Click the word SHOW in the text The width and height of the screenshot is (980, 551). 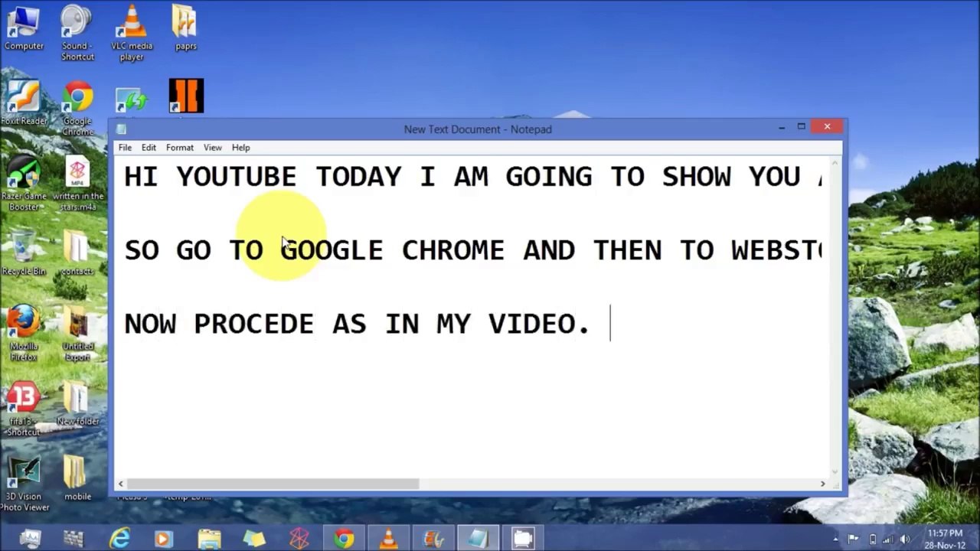coord(696,177)
